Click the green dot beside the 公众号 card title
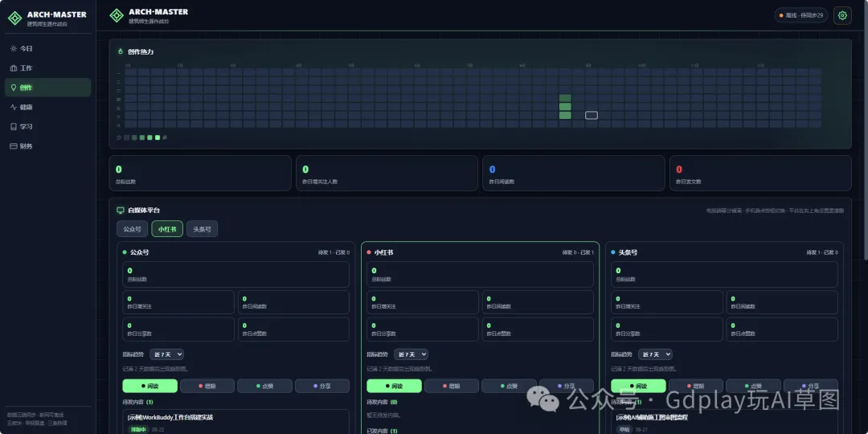This screenshot has width=868, height=434. point(125,252)
